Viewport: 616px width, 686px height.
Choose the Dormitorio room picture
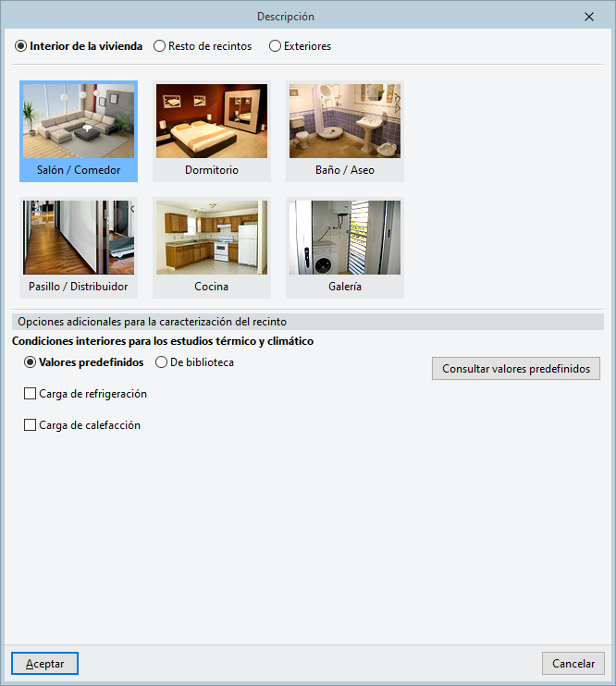[x=212, y=130]
